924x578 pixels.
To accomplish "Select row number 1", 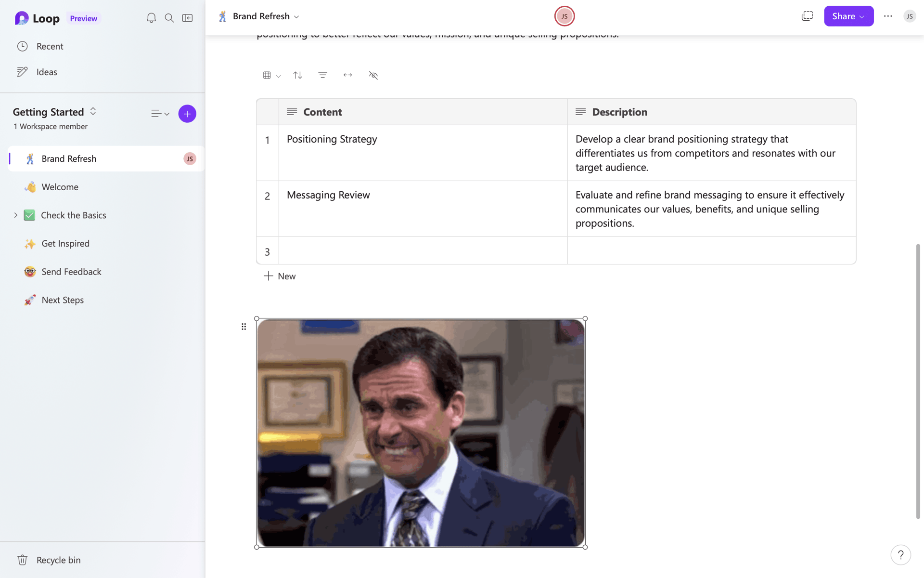I will point(268,140).
